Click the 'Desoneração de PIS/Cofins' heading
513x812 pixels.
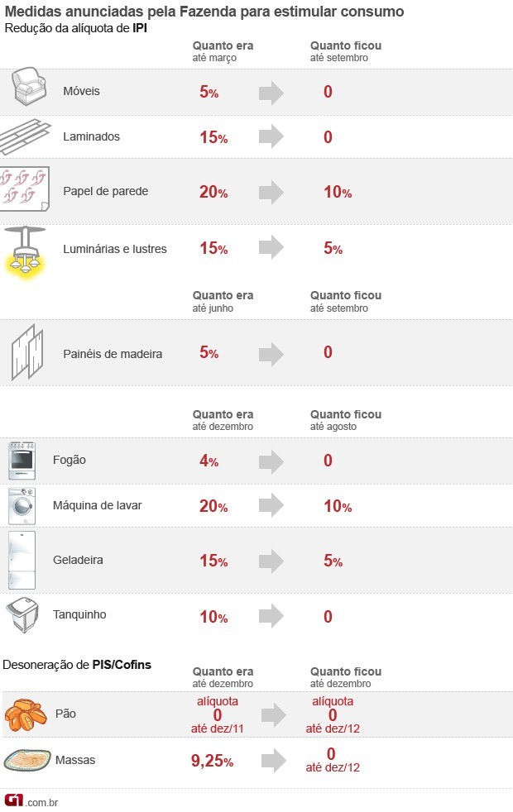click(x=77, y=665)
